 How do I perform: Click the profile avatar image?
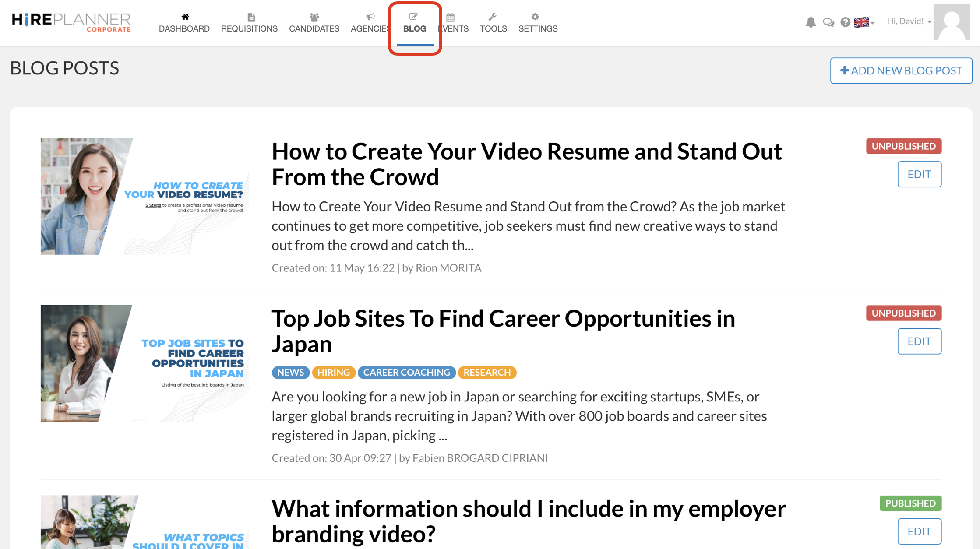click(x=952, y=22)
